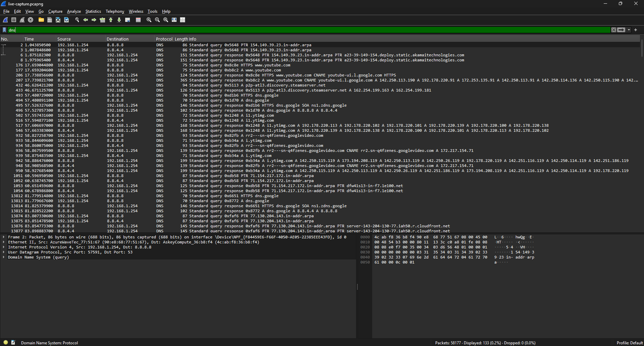Viewport: 644px width, 346px height.
Task: Open a saved capture file
Action: pos(41,20)
